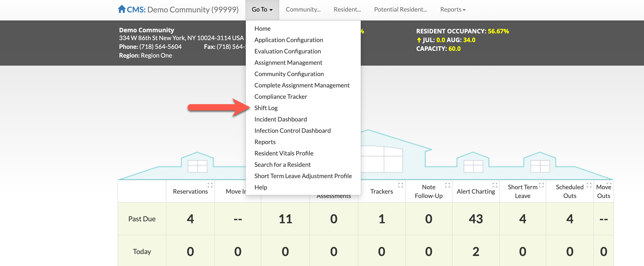The image size is (644, 266).
Task: Click Alert Charting past due count 43
Action: click(x=475, y=219)
